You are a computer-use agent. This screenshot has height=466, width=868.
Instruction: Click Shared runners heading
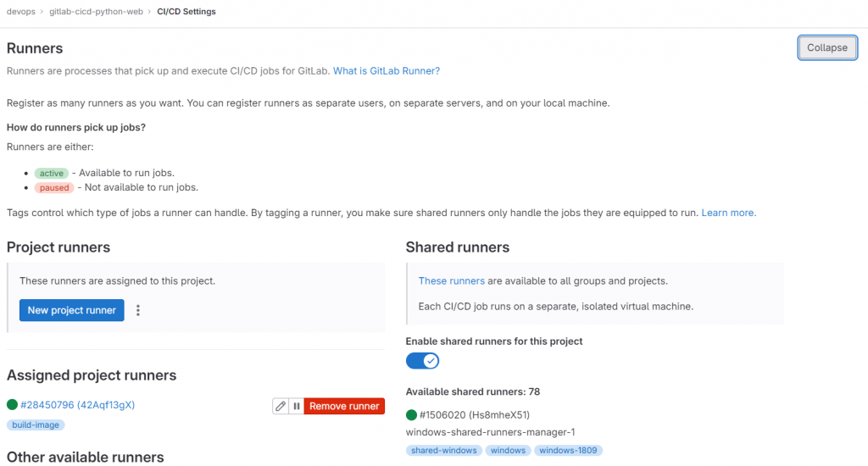pyautogui.click(x=457, y=247)
